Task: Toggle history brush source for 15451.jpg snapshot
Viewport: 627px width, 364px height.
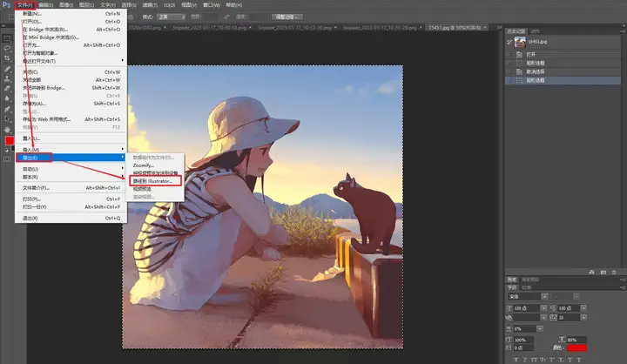Action: (509, 41)
